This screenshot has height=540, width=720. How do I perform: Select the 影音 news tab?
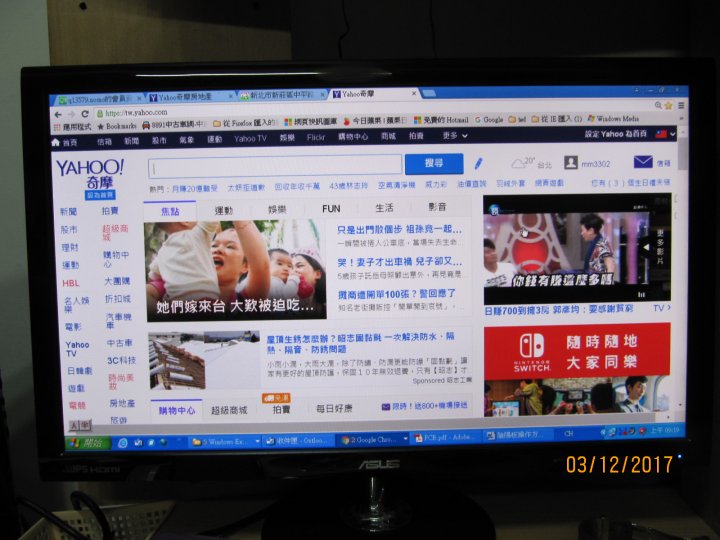pyautogui.click(x=438, y=207)
